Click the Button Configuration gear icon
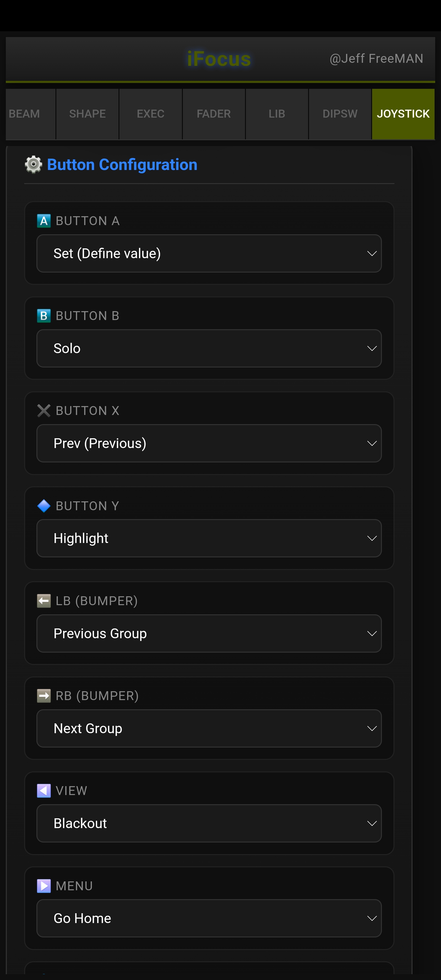The width and height of the screenshot is (441, 980). point(33,164)
